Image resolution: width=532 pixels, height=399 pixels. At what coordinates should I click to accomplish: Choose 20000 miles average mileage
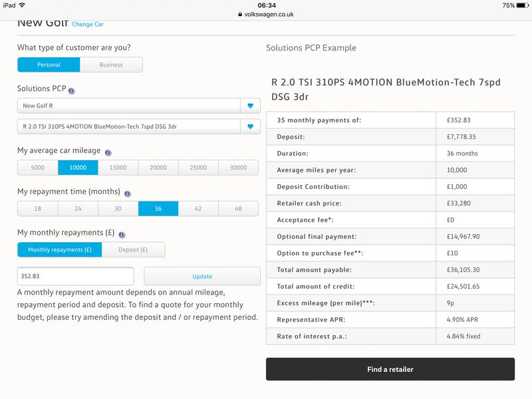point(158,168)
